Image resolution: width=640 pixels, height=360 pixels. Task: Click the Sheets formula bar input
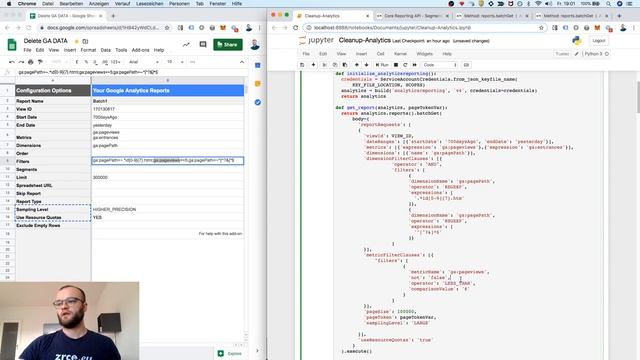[131, 72]
